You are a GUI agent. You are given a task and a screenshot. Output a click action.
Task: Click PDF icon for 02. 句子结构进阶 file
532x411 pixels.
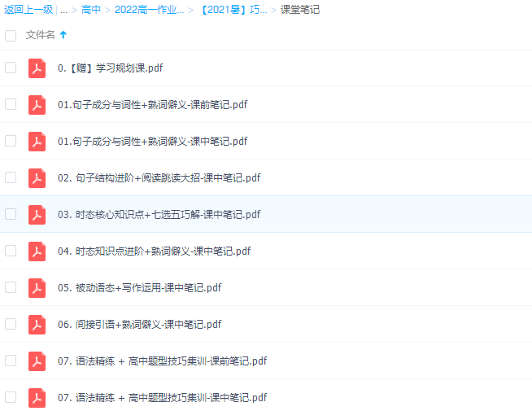37,178
